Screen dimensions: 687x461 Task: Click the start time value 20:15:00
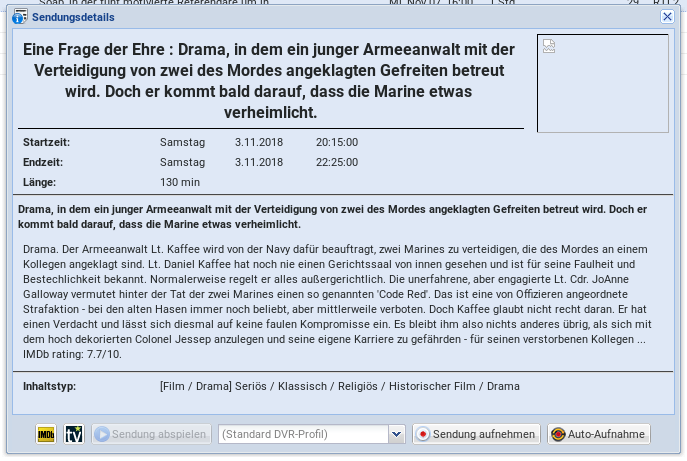(x=337, y=142)
